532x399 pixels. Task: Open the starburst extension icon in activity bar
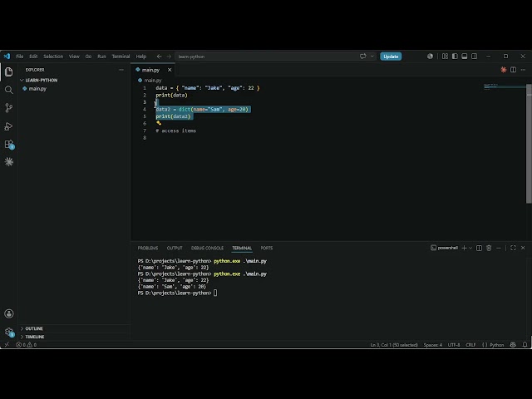click(9, 162)
